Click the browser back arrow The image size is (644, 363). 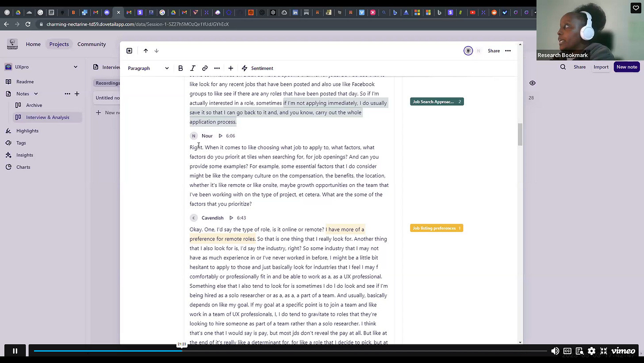tap(6, 24)
